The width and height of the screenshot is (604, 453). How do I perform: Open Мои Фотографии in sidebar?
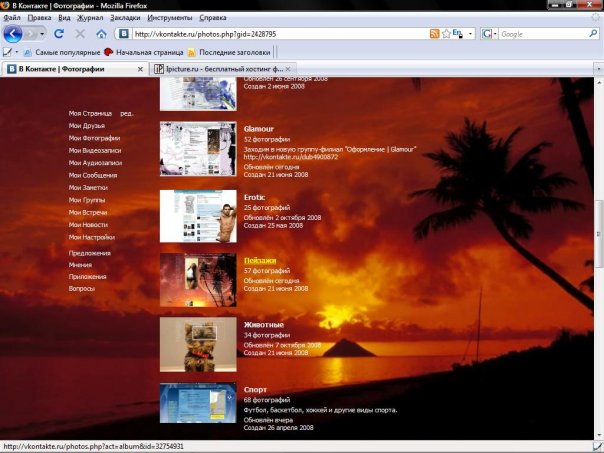(94, 138)
